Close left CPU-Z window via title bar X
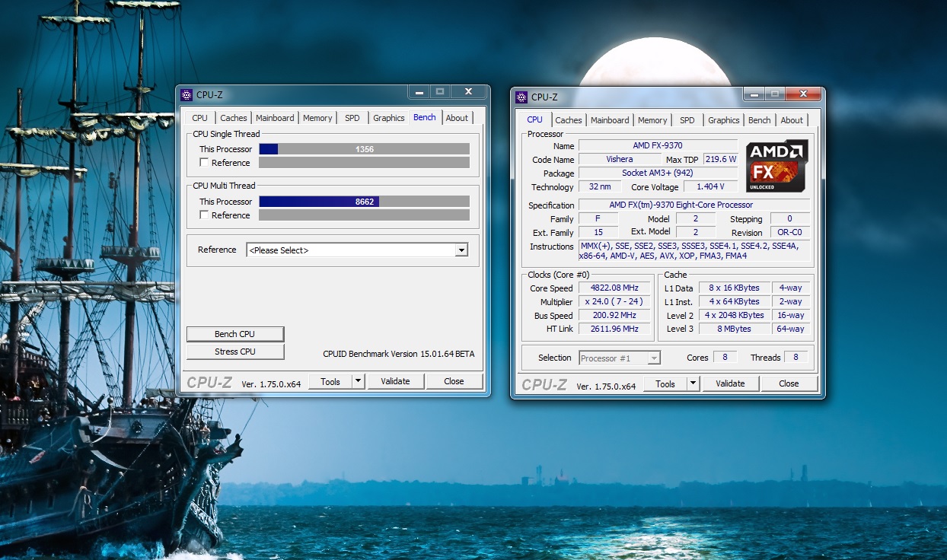The image size is (947, 560). (x=469, y=92)
